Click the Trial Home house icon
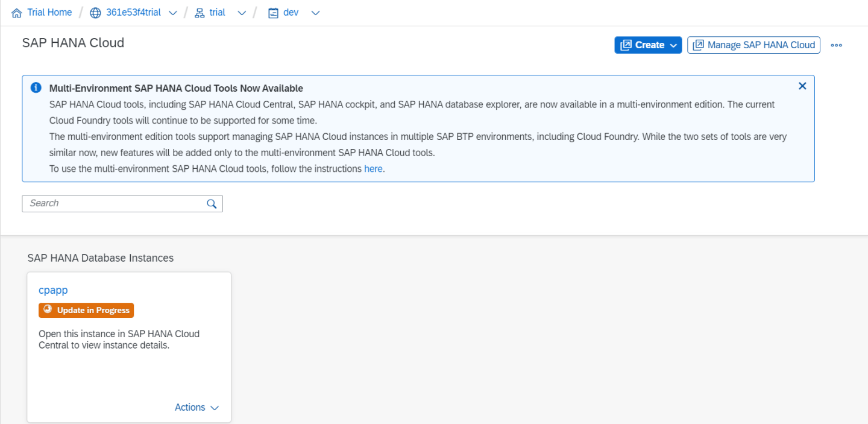Screen dimensions: 868x424 tap(17, 13)
